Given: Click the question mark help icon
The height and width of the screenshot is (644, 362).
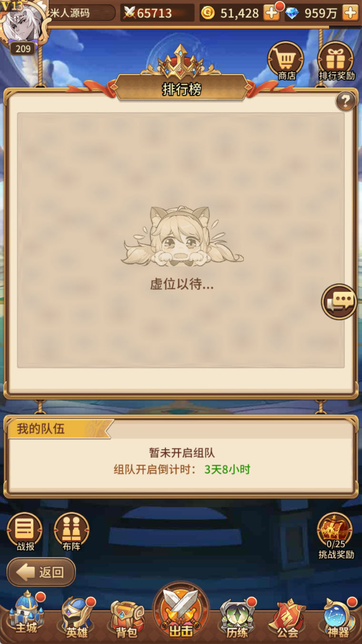Looking at the screenshot, I should click(x=345, y=102).
